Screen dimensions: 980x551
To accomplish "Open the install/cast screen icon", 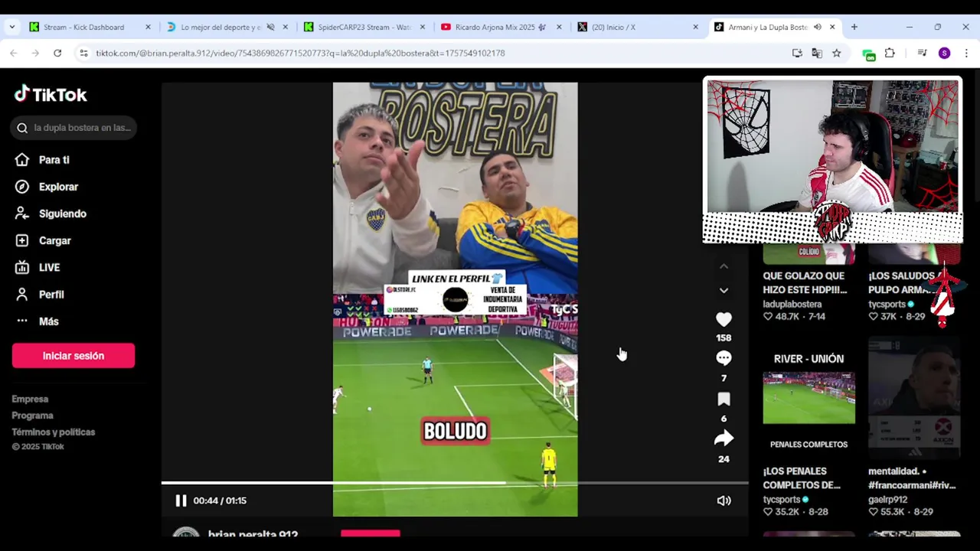I will coord(797,53).
